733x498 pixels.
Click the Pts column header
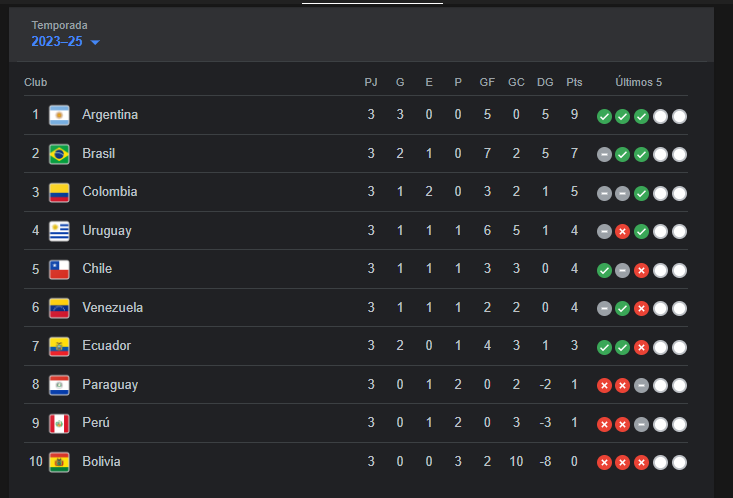[574, 82]
